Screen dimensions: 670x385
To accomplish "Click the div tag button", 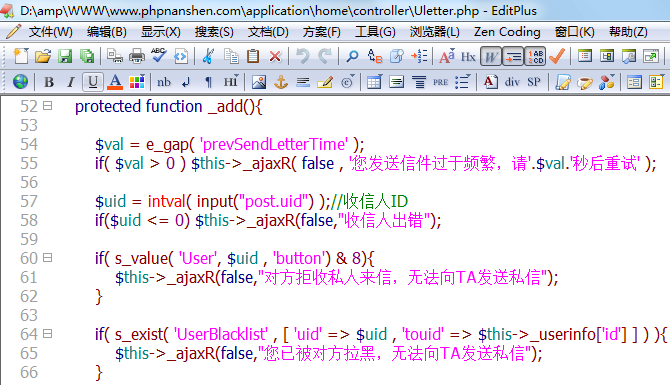I will coord(512,82).
